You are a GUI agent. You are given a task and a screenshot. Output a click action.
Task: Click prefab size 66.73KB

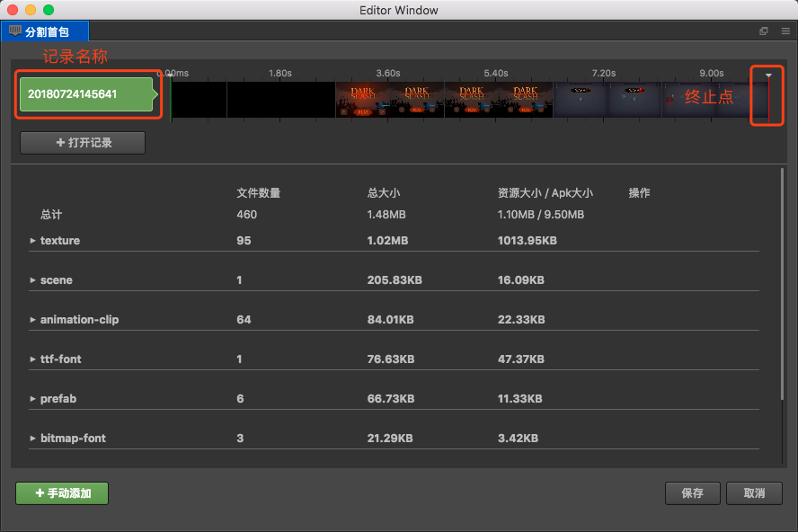point(391,399)
